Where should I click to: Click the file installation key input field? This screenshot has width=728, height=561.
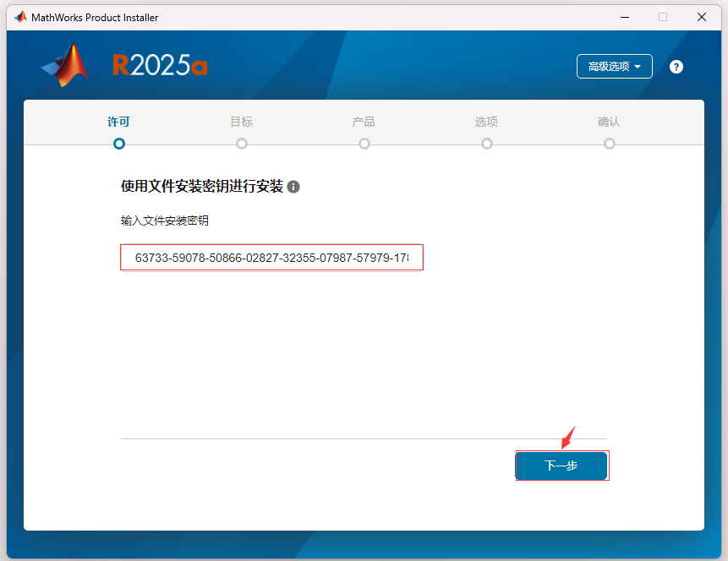[271, 257]
